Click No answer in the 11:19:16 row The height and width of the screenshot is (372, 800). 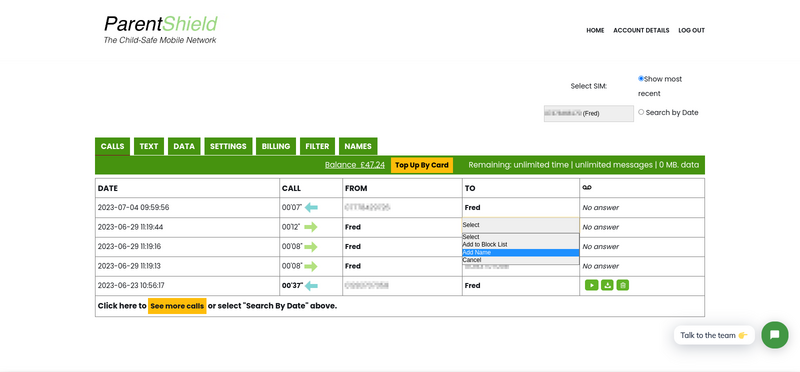pyautogui.click(x=601, y=246)
